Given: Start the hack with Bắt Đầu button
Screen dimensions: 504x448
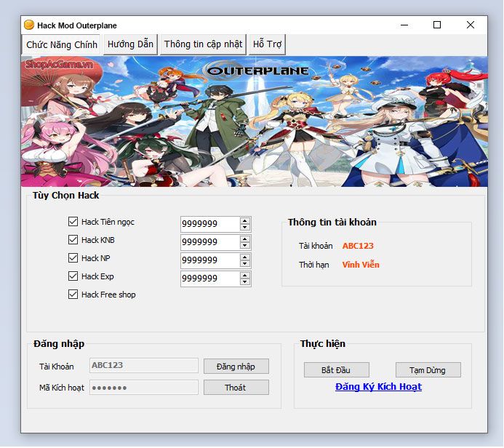Looking at the screenshot, I should click(x=337, y=370).
